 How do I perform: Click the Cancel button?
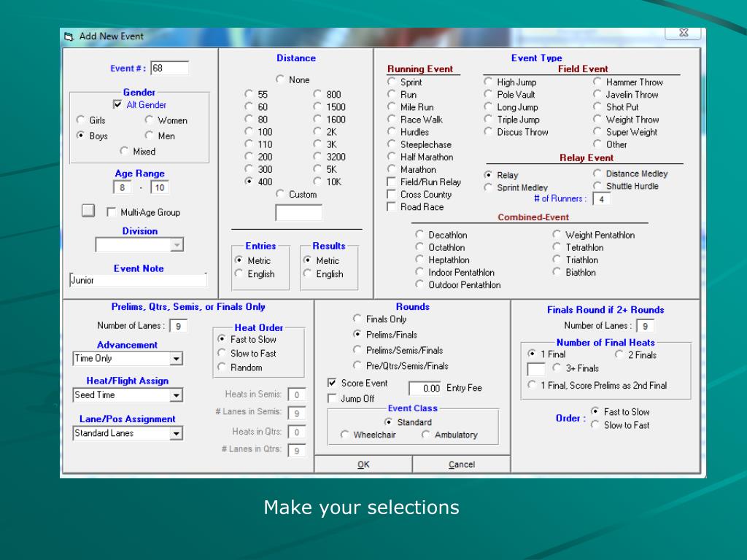pos(461,464)
